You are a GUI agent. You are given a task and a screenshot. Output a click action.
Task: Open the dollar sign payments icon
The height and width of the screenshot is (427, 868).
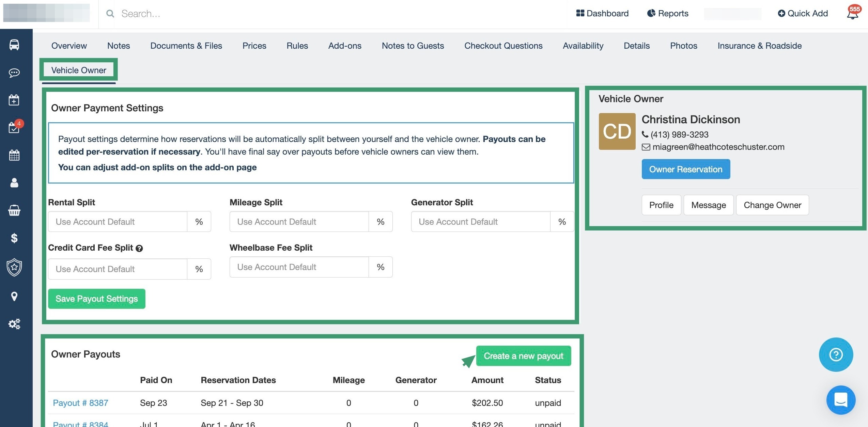[14, 238]
